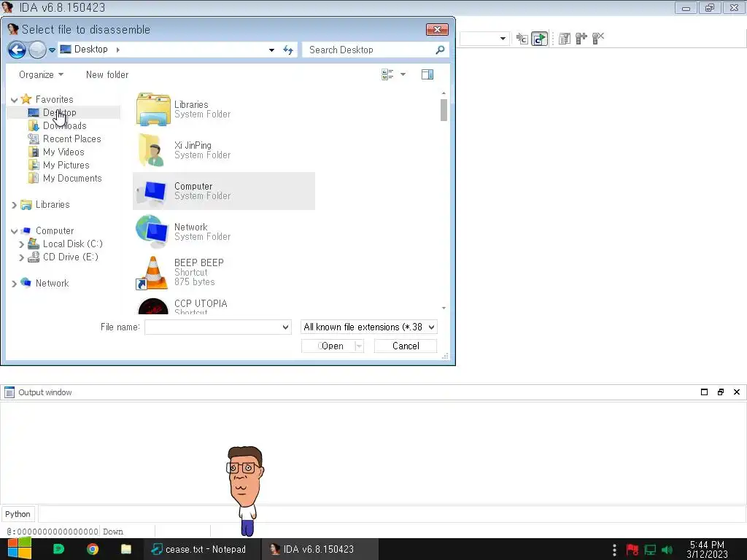The height and width of the screenshot is (560, 747).
Task: Switch to cease.txt Notepad taskbar item
Action: click(203, 549)
